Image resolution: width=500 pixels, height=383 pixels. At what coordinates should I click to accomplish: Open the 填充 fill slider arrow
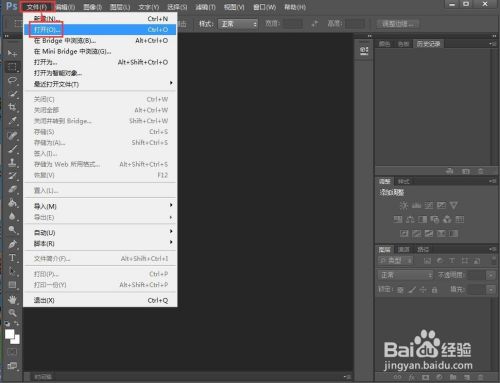[x=491, y=290]
